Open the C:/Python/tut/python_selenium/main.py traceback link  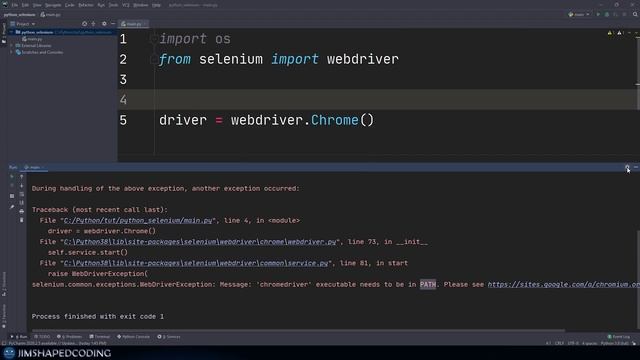tap(138, 220)
